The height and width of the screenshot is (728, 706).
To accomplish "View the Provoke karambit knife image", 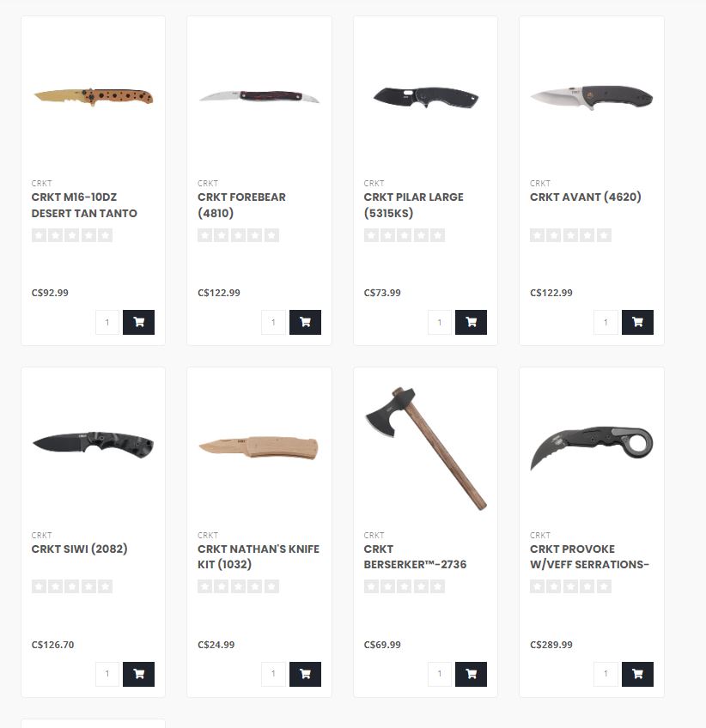I will [591, 447].
